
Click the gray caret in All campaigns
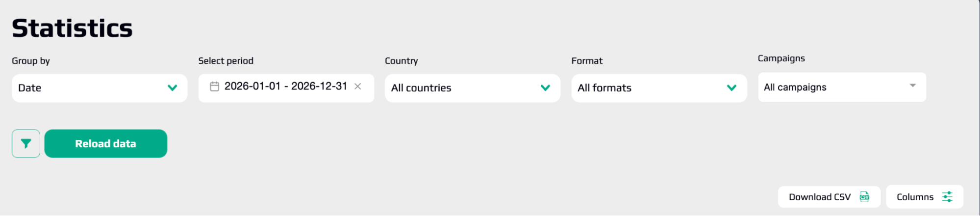(x=913, y=85)
